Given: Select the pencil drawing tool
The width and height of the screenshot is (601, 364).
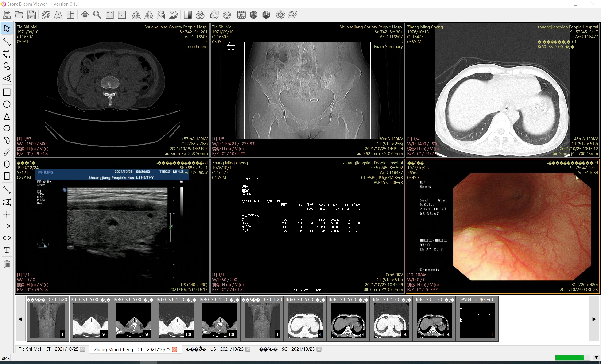Looking at the screenshot, I should (7, 152).
